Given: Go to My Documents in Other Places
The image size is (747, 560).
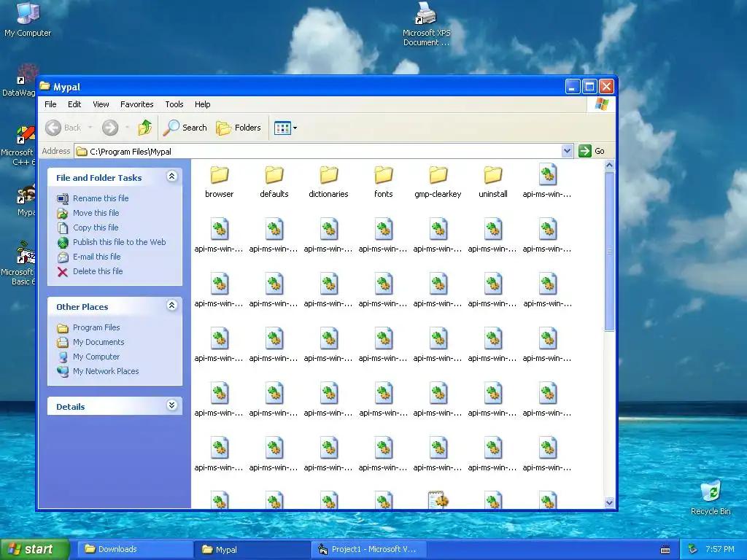Looking at the screenshot, I should (x=98, y=342).
